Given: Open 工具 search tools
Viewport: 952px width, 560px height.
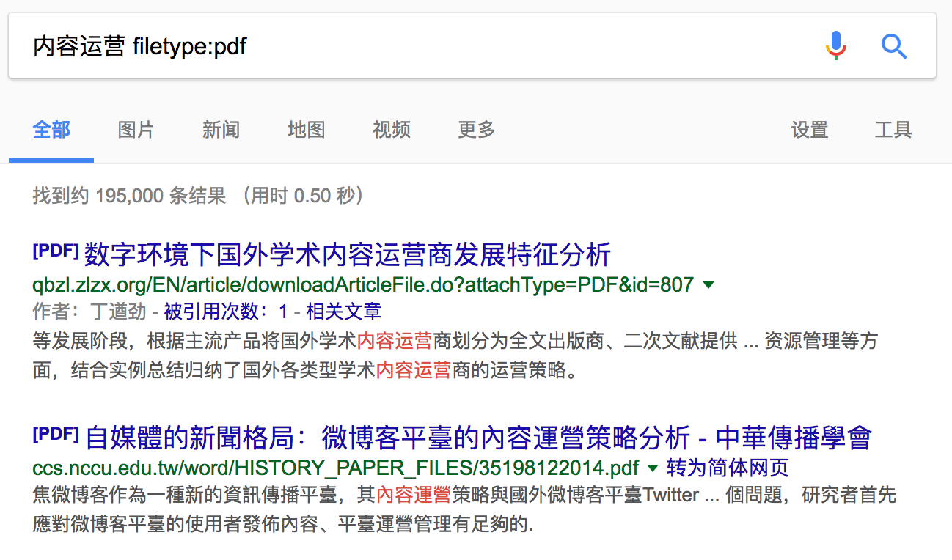Looking at the screenshot, I should coord(893,130).
